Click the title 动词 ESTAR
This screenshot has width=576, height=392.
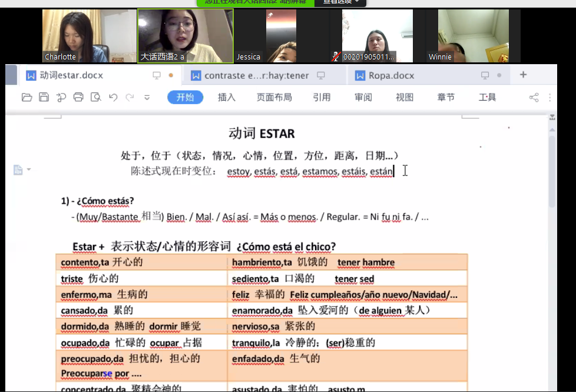tap(261, 133)
